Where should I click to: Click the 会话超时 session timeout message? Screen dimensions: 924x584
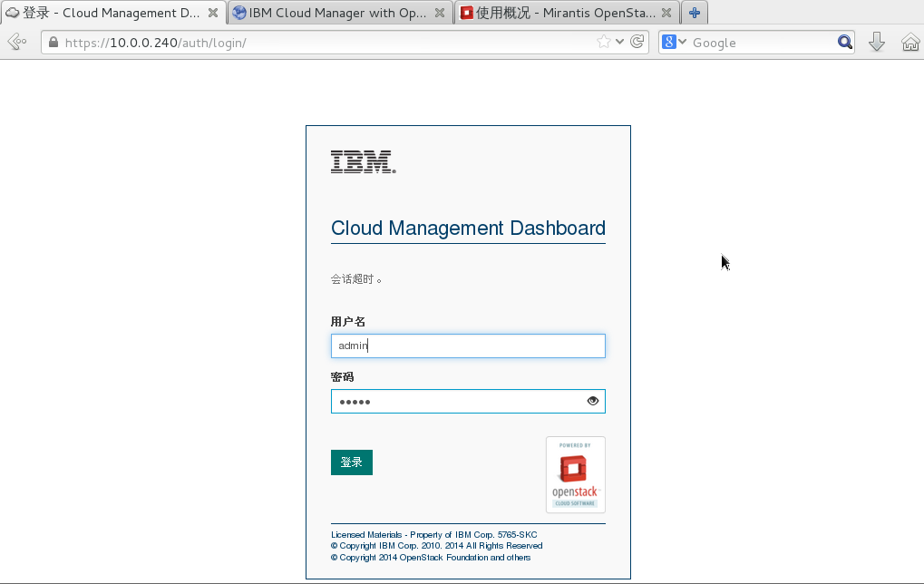point(356,278)
